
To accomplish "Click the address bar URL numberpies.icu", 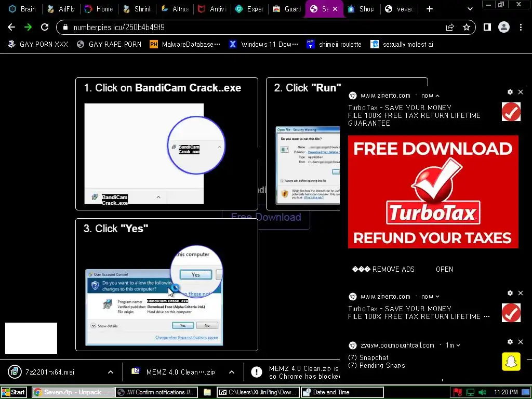I will (x=119, y=27).
